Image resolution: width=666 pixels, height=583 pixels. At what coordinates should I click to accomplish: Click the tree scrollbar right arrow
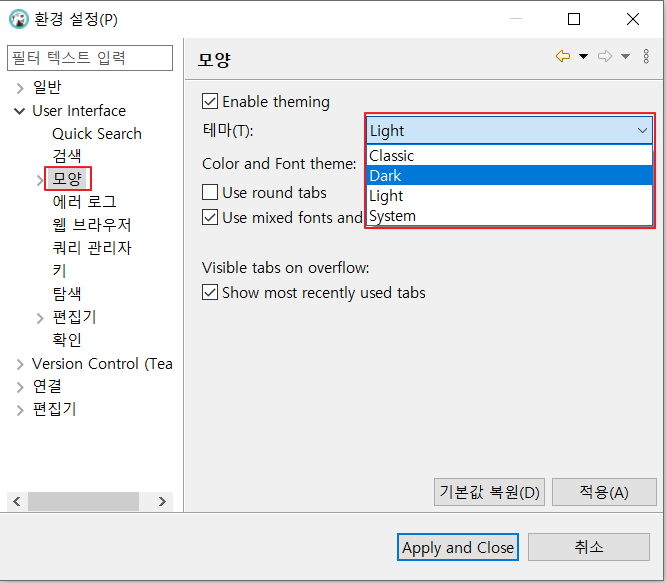[162, 501]
